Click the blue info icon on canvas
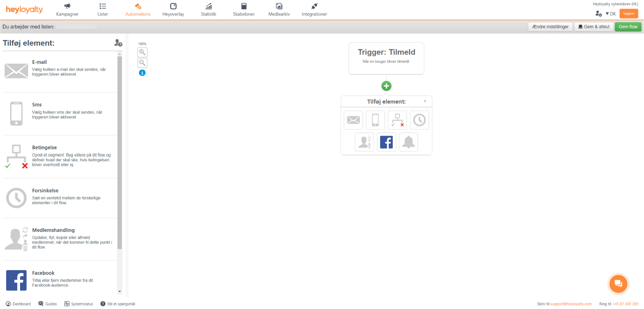 [x=142, y=73]
